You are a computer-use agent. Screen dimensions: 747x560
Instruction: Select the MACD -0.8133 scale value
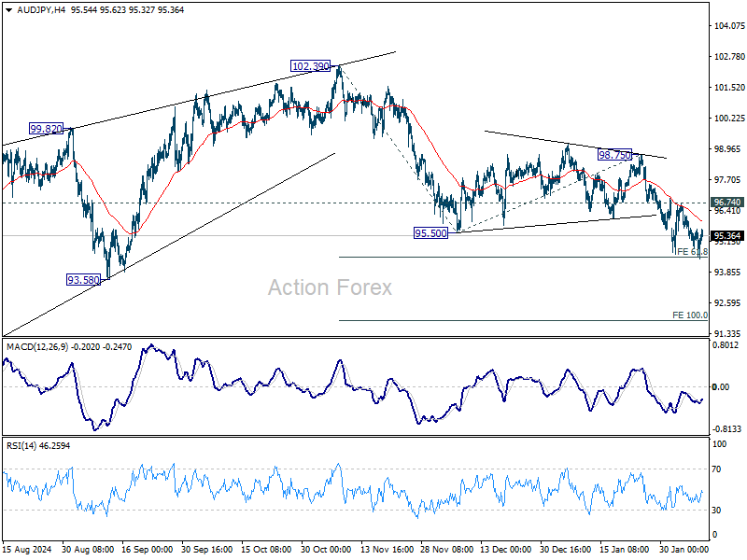pyautogui.click(x=727, y=429)
